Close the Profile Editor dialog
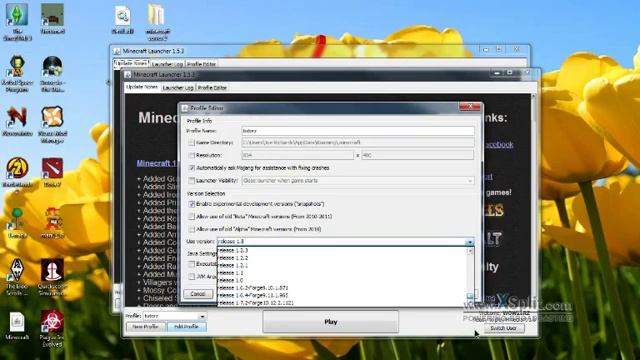640x360 pixels. pyautogui.click(x=470, y=107)
